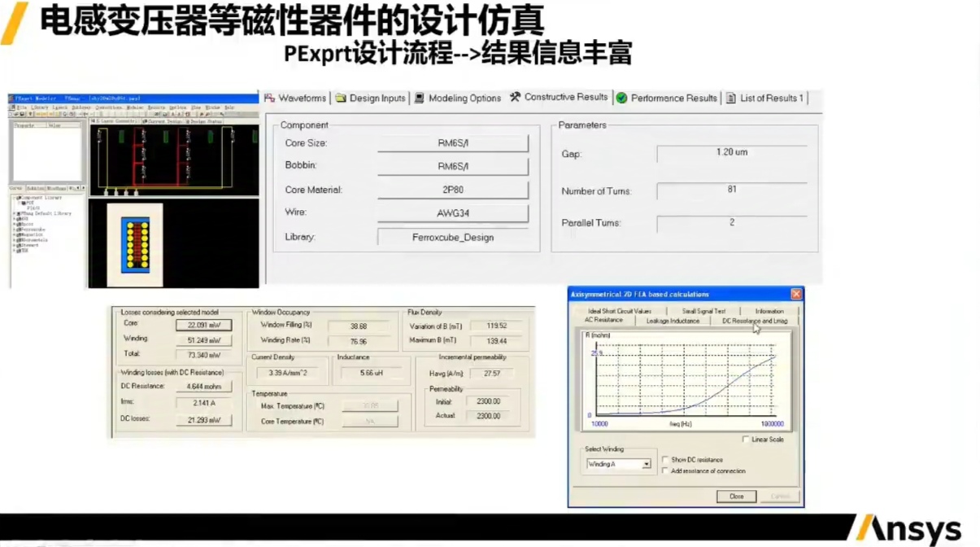The width and height of the screenshot is (980, 547).
Task: Switch to the Design Inputs tab
Action: click(x=370, y=98)
